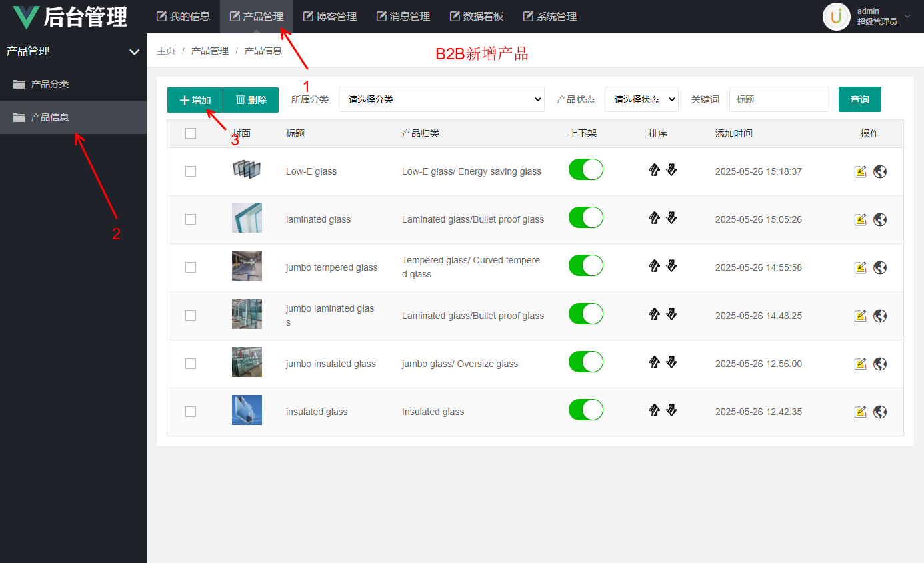
Task: Open 我的信息 in top navigation
Action: (183, 17)
